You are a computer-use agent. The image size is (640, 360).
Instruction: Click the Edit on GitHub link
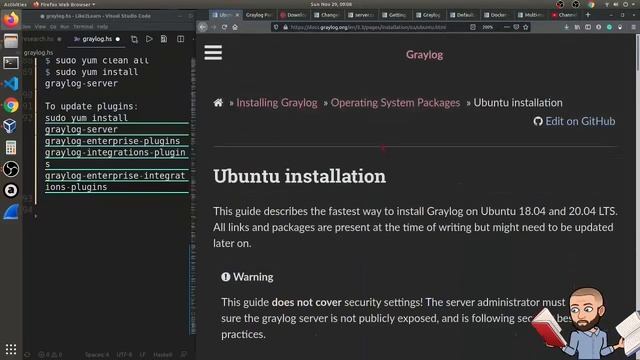tap(574, 121)
